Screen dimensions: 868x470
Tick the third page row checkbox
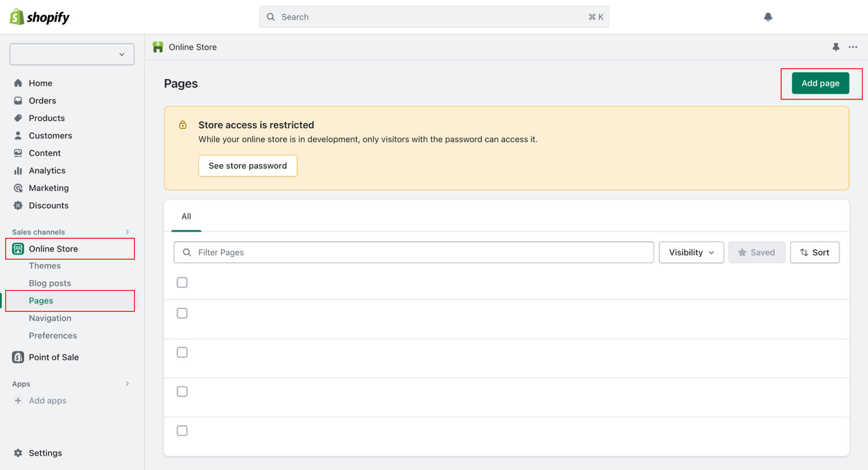tap(182, 353)
